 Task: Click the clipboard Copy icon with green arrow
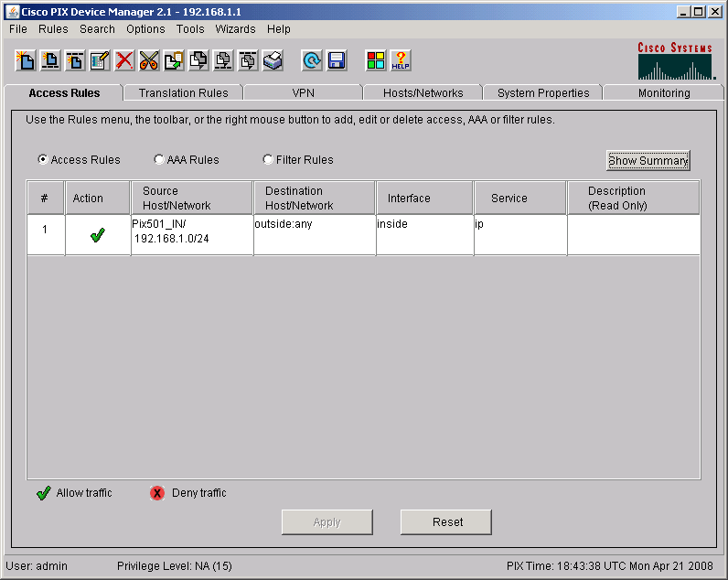[174, 60]
